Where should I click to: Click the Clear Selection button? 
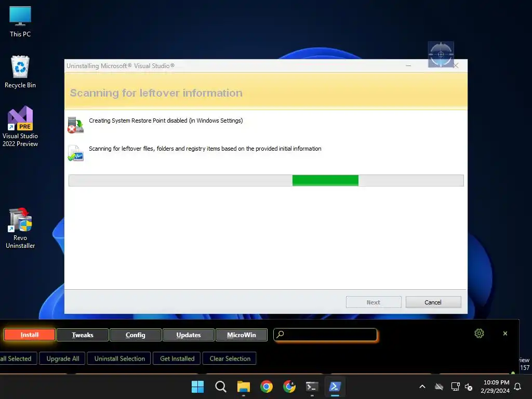pyautogui.click(x=230, y=358)
